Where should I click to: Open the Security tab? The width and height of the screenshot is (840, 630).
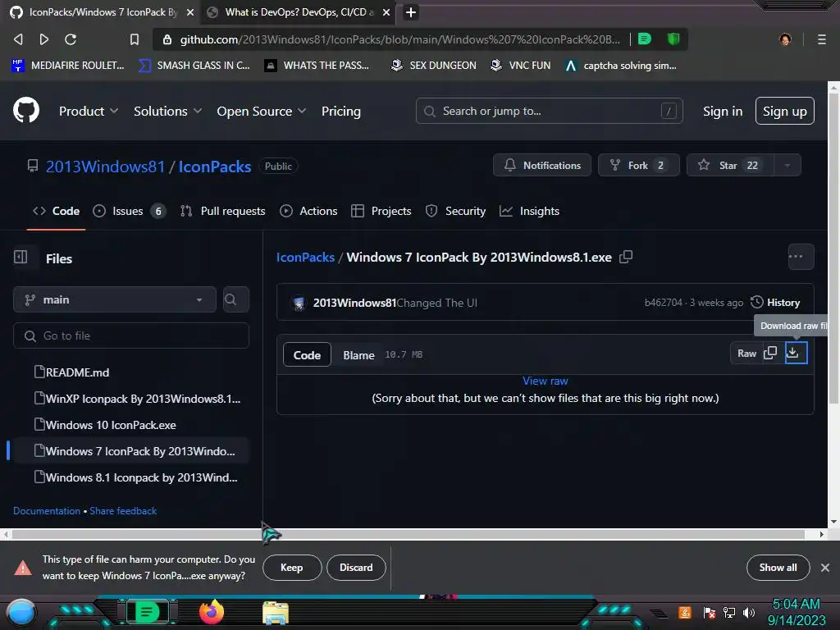point(455,211)
